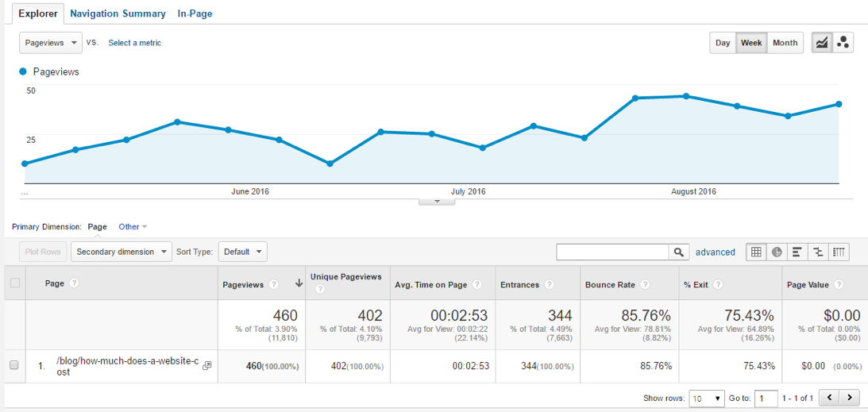Open the Pageviews metric dropdown
Viewport: 868px width, 412px height.
[x=51, y=43]
